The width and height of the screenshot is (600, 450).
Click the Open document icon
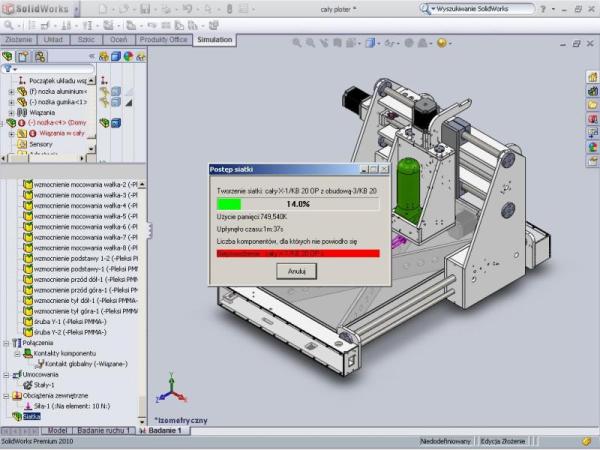tap(124, 9)
